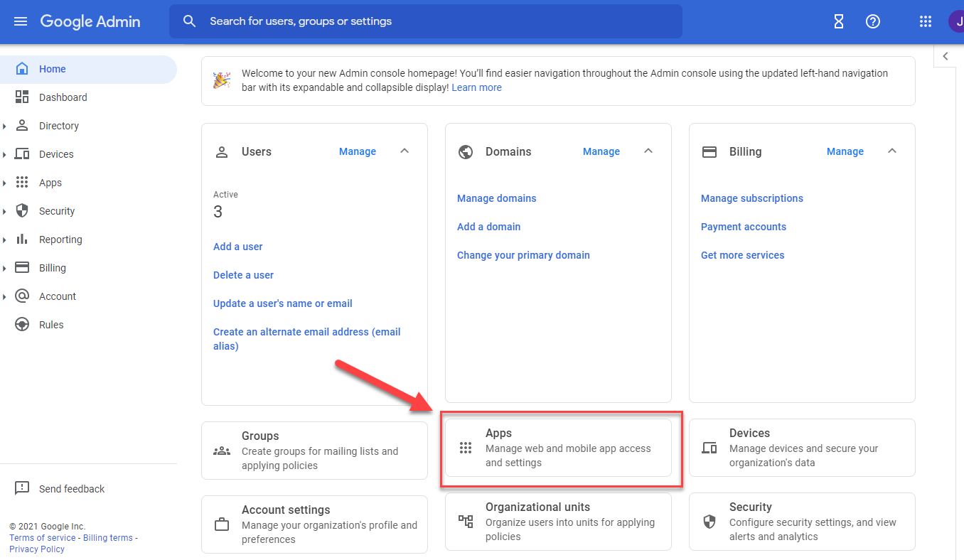964x560 pixels.
Task: Click the Billing card credit card icon
Action: (x=709, y=151)
